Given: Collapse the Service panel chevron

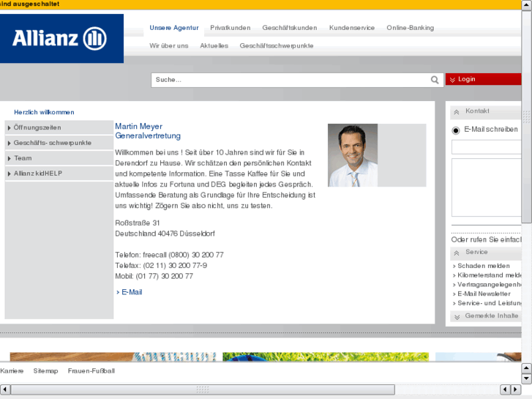Looking at the screenshot, I should pos(457,253).
